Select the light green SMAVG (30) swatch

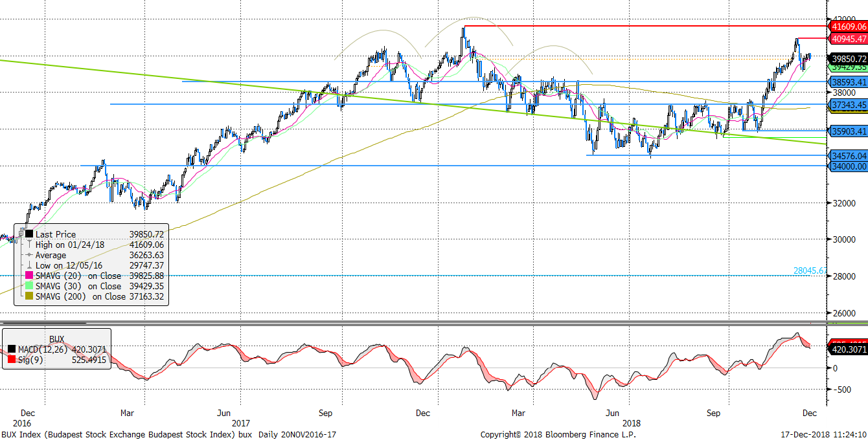(x=29, y=287)
